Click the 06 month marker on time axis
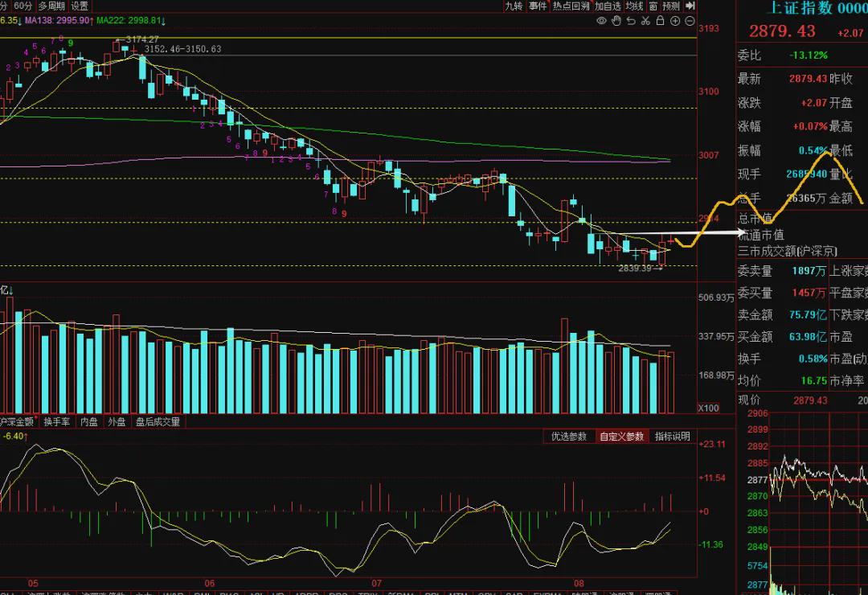 209,583
